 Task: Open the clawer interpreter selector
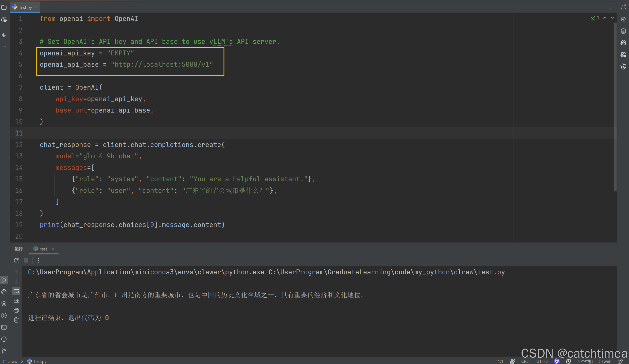coord(604,362)
